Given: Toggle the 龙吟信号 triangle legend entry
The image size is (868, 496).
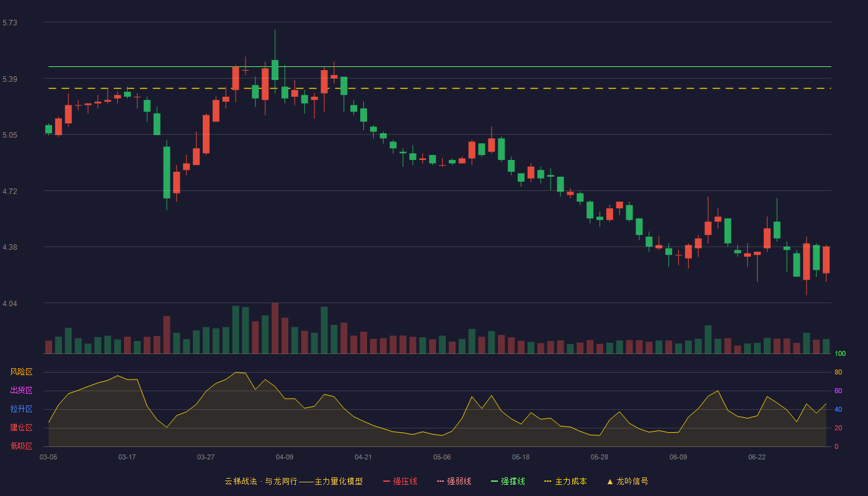Looking at the screenshot, I should click(x=627, y=481).
